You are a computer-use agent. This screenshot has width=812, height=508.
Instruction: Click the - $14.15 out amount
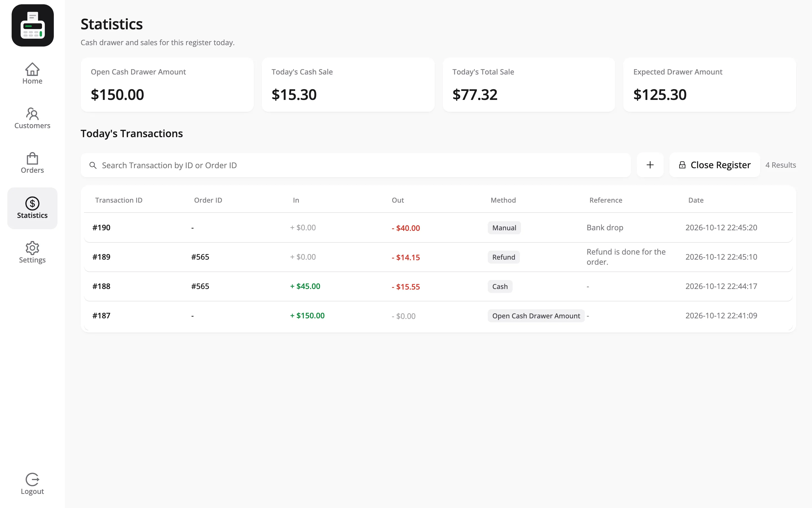tap(406, 257)
